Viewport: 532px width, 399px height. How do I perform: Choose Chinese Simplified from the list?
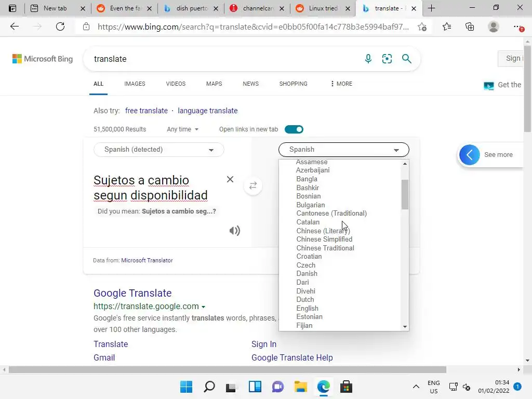(x=324, y=239)
